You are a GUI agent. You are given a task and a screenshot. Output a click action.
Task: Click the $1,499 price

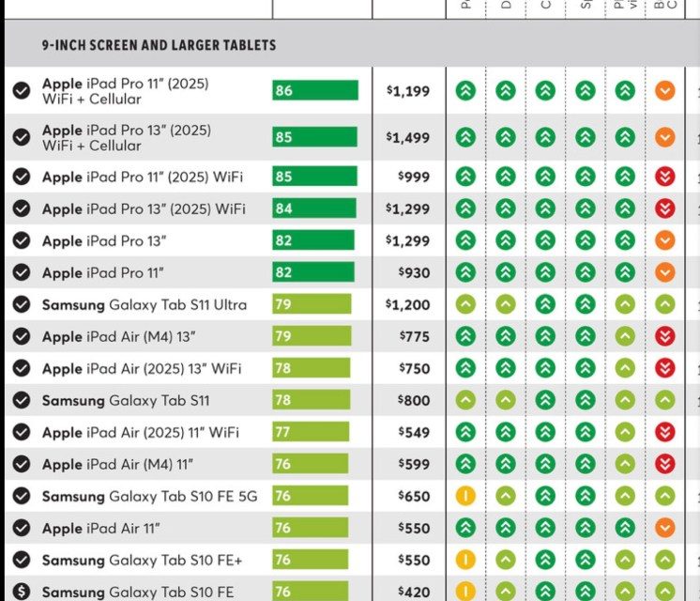[x=408, y=138]
